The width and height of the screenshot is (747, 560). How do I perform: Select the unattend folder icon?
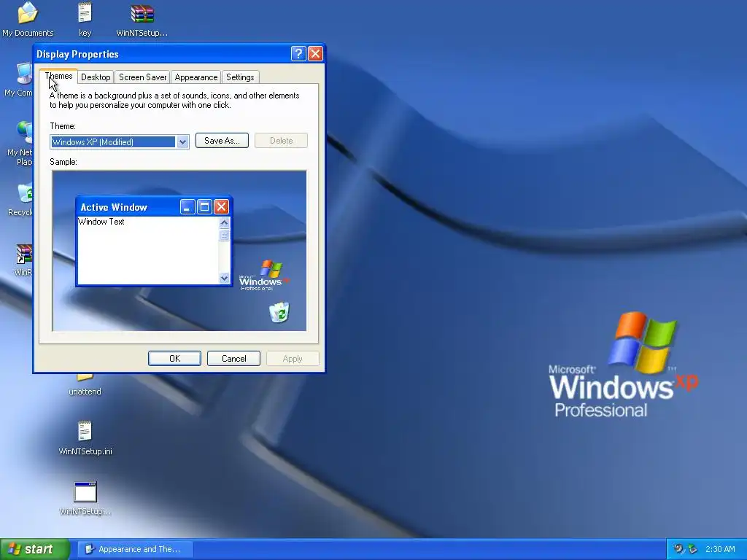[x=85, y=386]
